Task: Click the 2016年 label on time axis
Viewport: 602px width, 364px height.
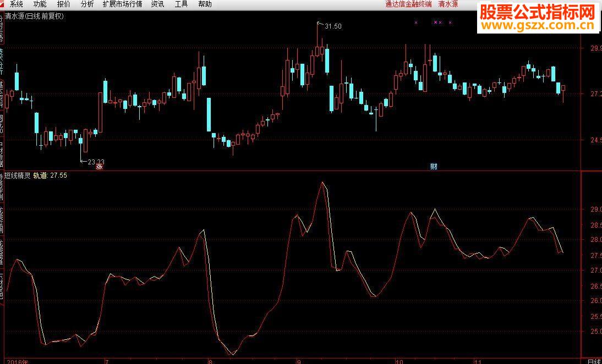Action: [17, 361]
